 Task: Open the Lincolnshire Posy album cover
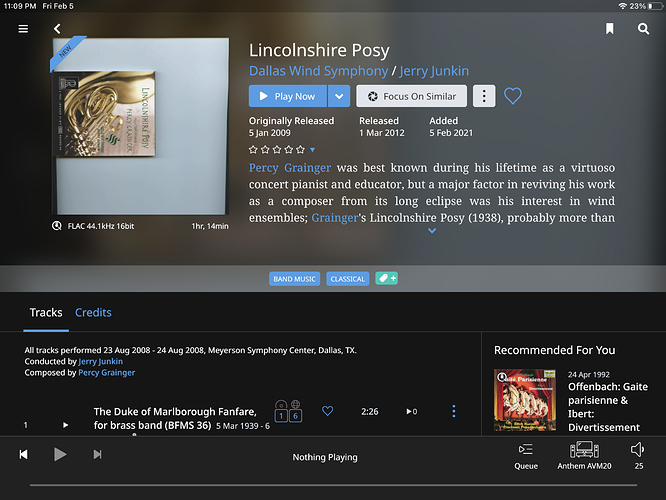[x=141, y=126]
